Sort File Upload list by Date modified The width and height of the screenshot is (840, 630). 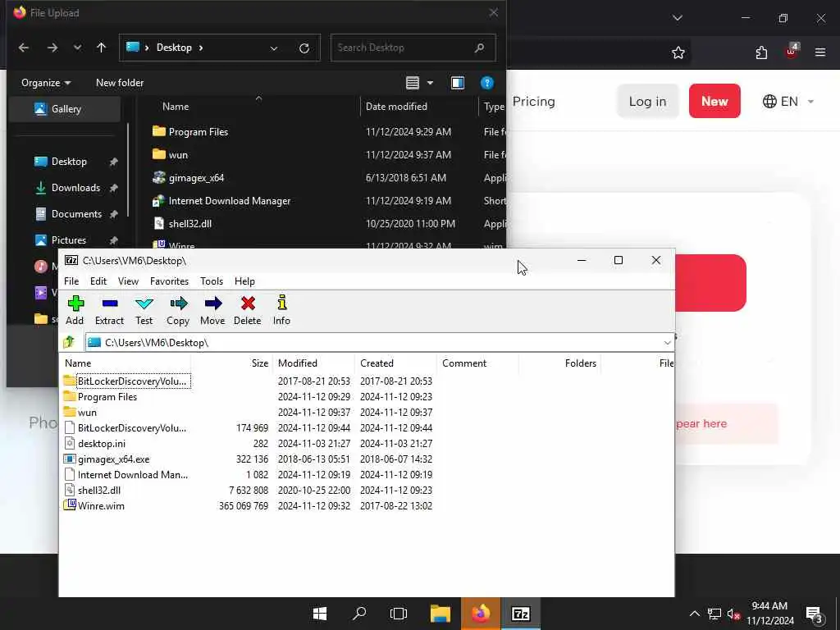tap(396, 107)
